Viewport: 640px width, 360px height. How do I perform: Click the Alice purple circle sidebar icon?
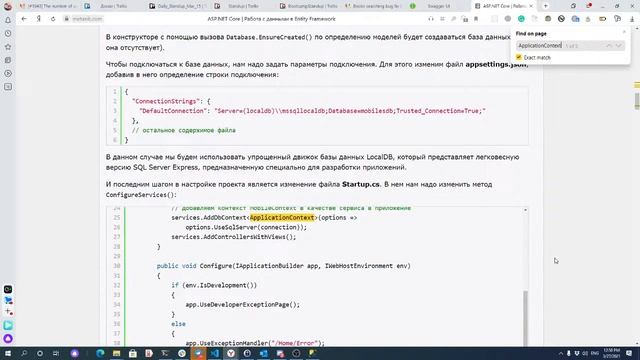(x=8, y=338)
